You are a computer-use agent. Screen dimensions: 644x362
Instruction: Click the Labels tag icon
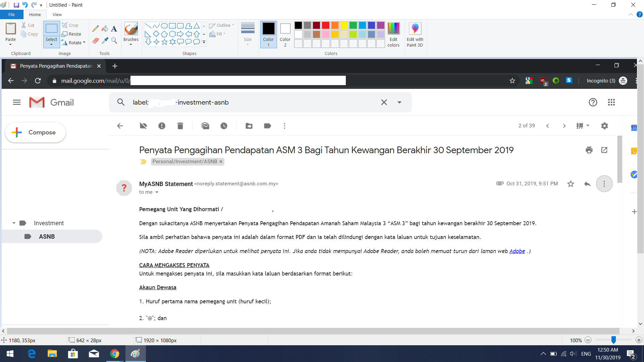pos(267,126)
